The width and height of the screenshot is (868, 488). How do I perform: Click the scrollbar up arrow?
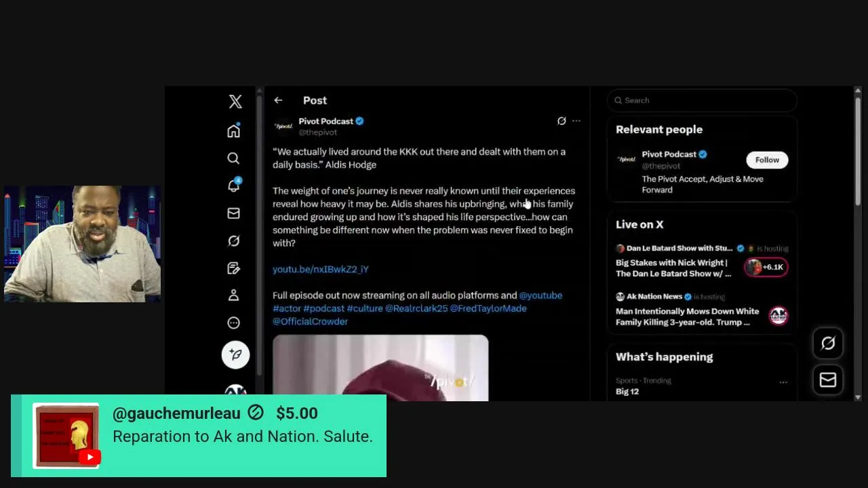point(858,91)
